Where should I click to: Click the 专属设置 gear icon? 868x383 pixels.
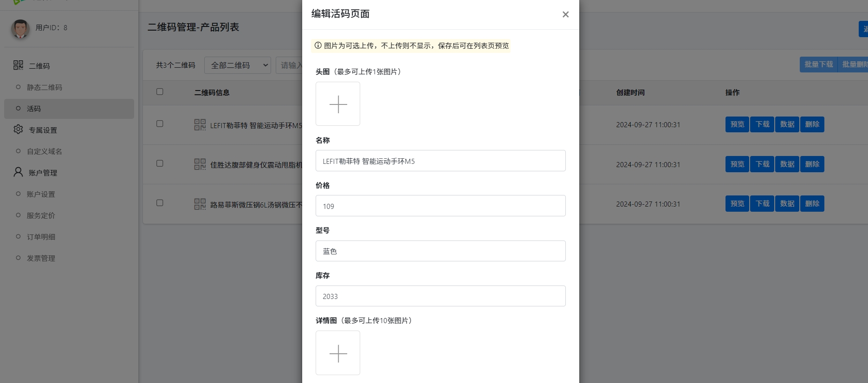tap(18, 130)
